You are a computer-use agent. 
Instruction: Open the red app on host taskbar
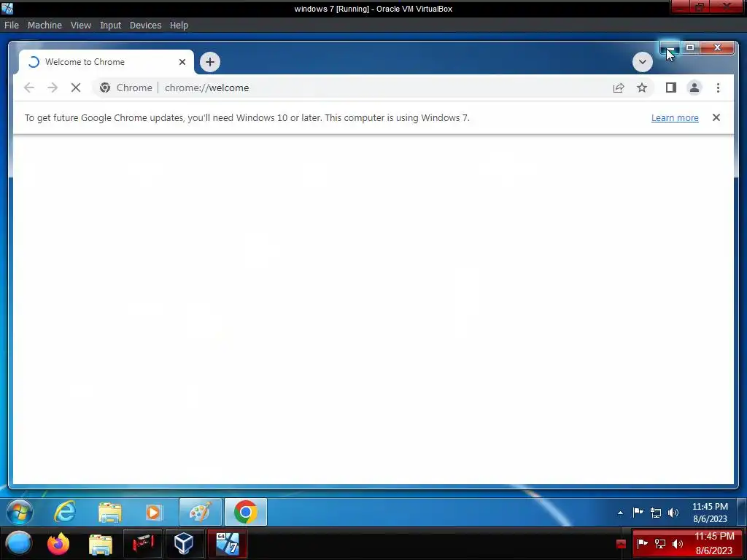(x=143, y=543)
